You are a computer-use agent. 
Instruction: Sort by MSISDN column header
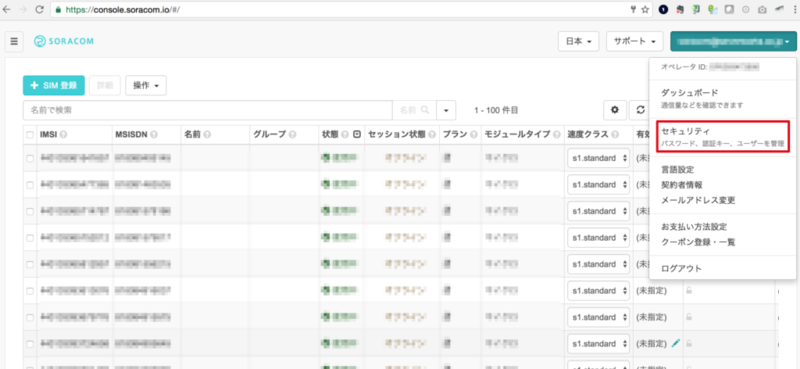coord(132,135)
